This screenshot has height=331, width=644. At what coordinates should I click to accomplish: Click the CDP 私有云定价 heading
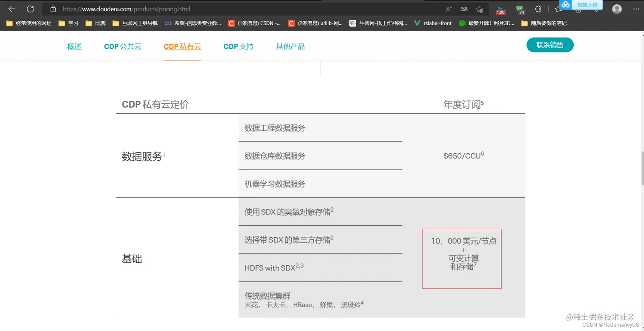click(155, 104)
